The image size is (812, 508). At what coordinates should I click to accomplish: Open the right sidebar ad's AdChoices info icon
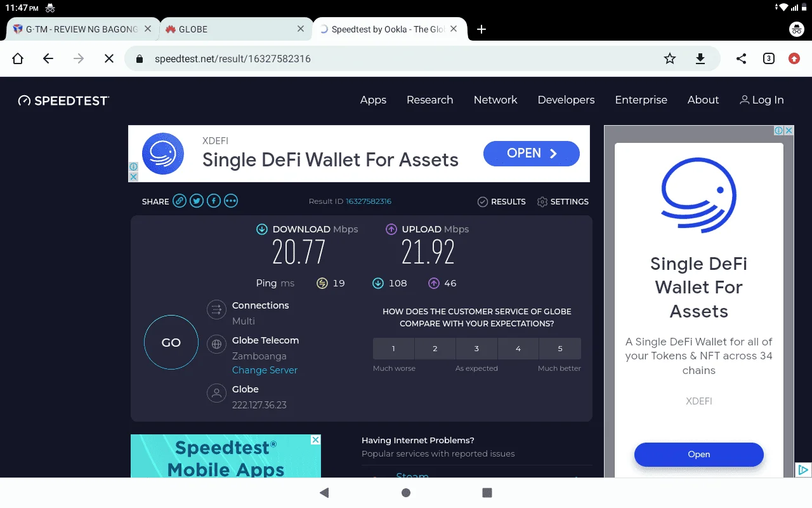(778, 130)
